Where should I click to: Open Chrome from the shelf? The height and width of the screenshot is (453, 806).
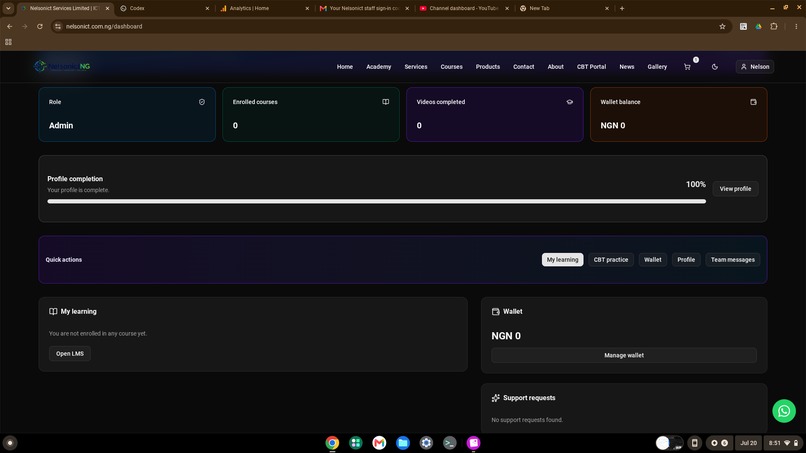coord(332,443)
